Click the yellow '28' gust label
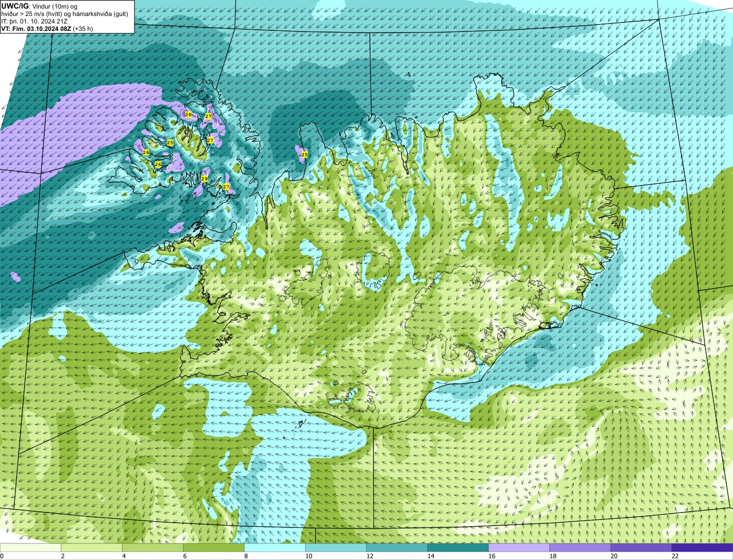The image size is (733, 560). (188, 115)
